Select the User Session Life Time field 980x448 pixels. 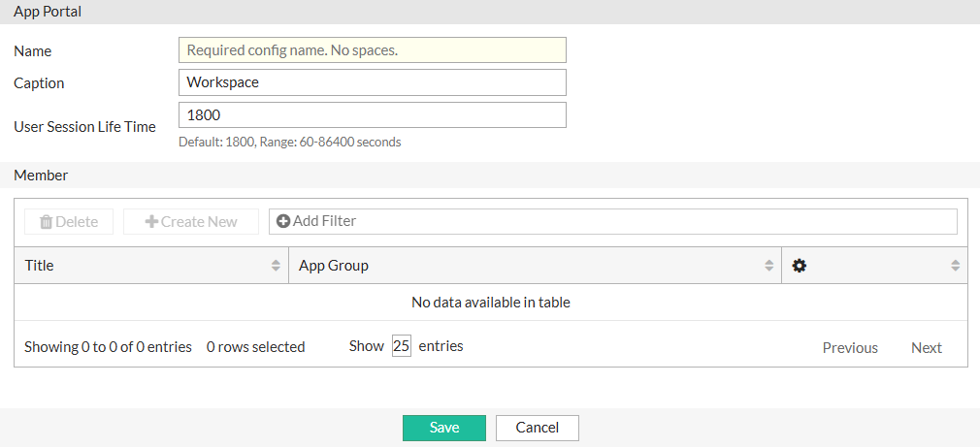pos(372,114)
